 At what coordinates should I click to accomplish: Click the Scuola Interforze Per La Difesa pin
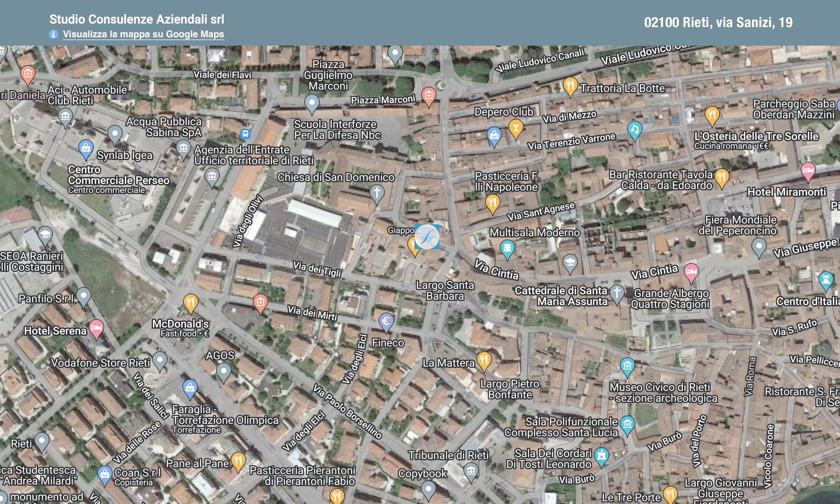tap(312, 104)
